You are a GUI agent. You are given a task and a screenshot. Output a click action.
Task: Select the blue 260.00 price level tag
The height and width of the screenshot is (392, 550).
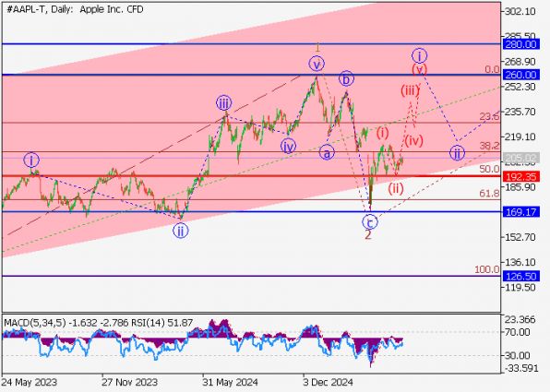click(520, 75)
